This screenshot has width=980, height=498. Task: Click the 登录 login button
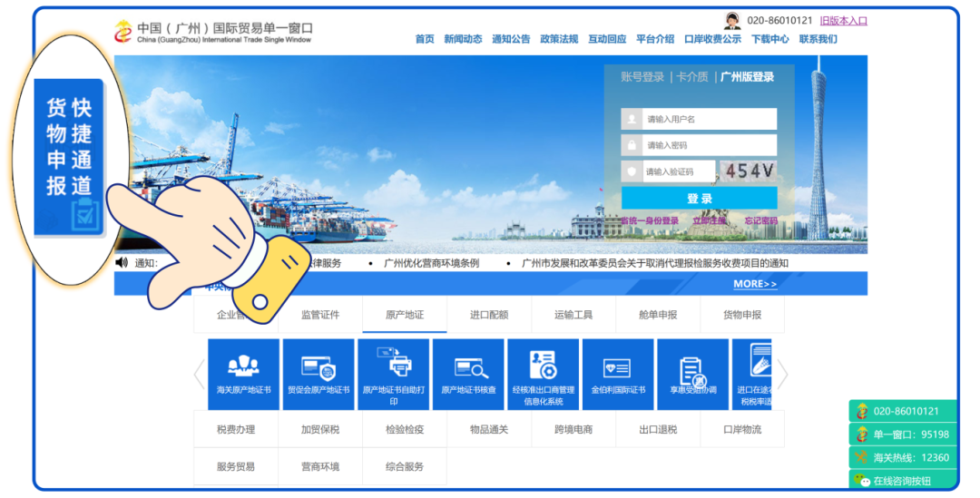click(700, 198)
